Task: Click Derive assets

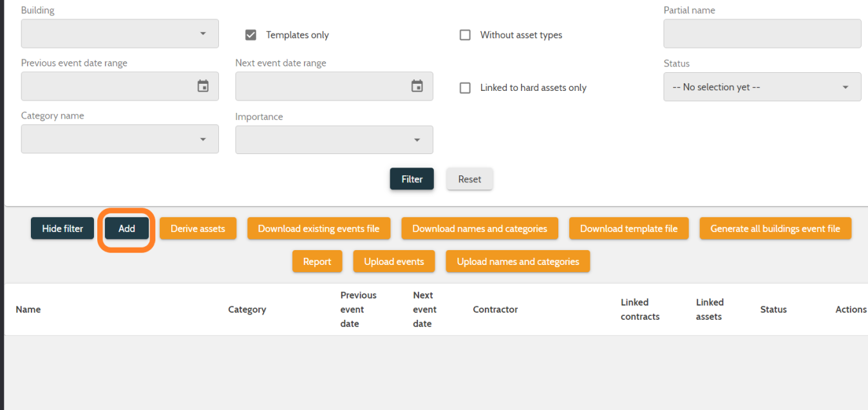Action: point(198,228)
